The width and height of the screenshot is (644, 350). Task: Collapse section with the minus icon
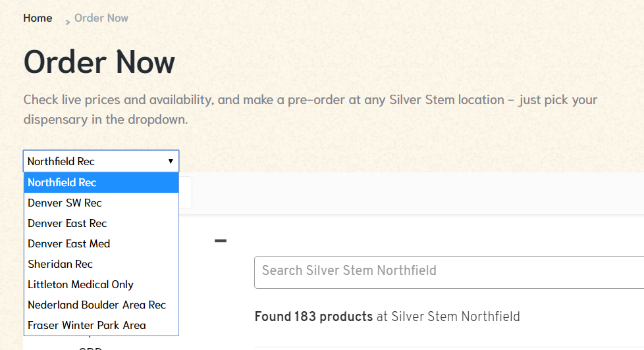coord(221,241)
